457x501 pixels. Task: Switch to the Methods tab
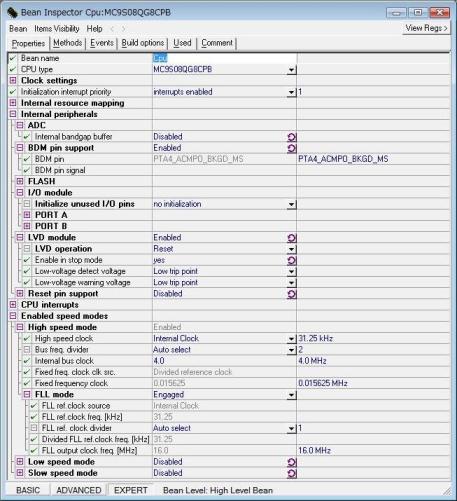point(68,43)
